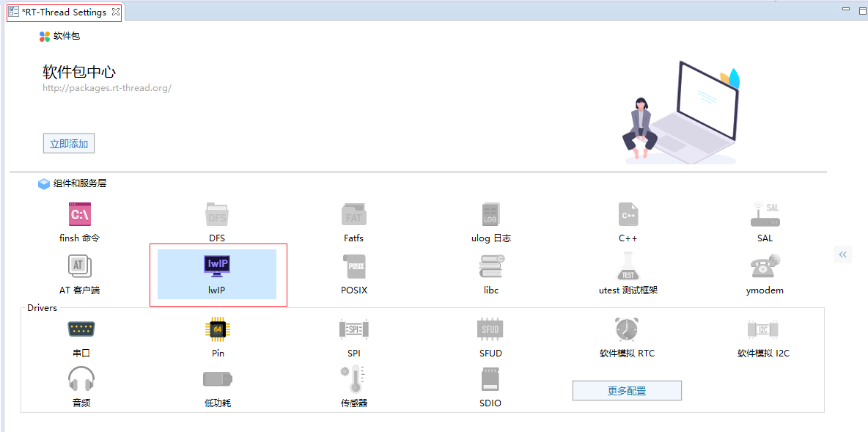Switch to the RT-Thread Settings tab
The width and height of the screenshot is (868, 432).
pyautogui.click(x=64, y=12)
